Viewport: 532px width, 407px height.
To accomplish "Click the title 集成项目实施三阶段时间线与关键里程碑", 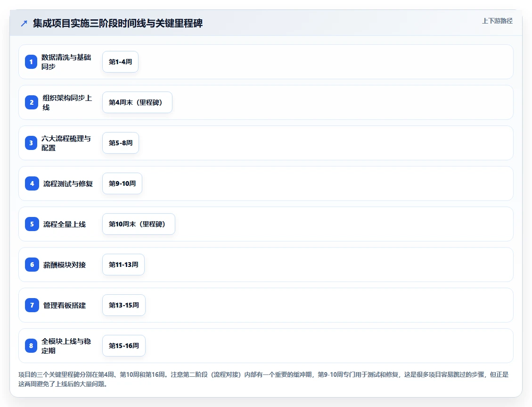I will (x=118, y=24).
